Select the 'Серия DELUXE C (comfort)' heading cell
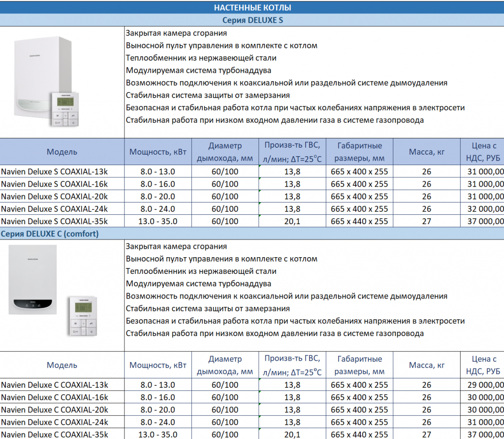The height and width of the screenshot is (439, 504). [x=252, y=234]
